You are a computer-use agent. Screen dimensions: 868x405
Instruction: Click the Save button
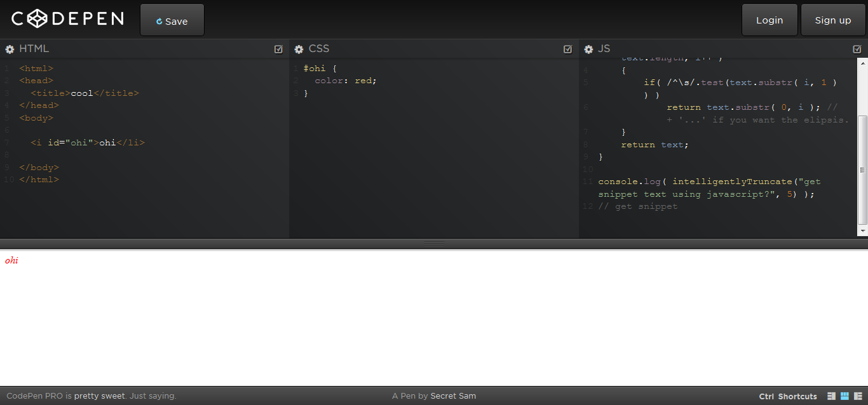(172, 20)
